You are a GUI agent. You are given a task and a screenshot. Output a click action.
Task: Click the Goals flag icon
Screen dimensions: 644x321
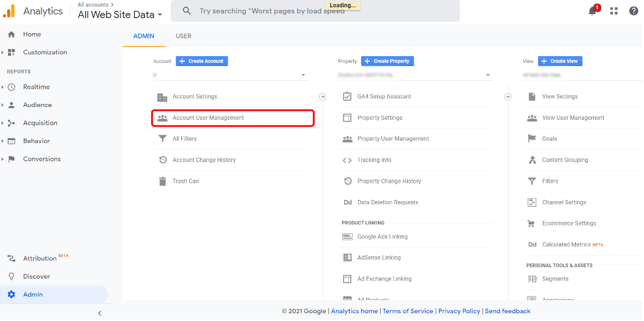532,139
